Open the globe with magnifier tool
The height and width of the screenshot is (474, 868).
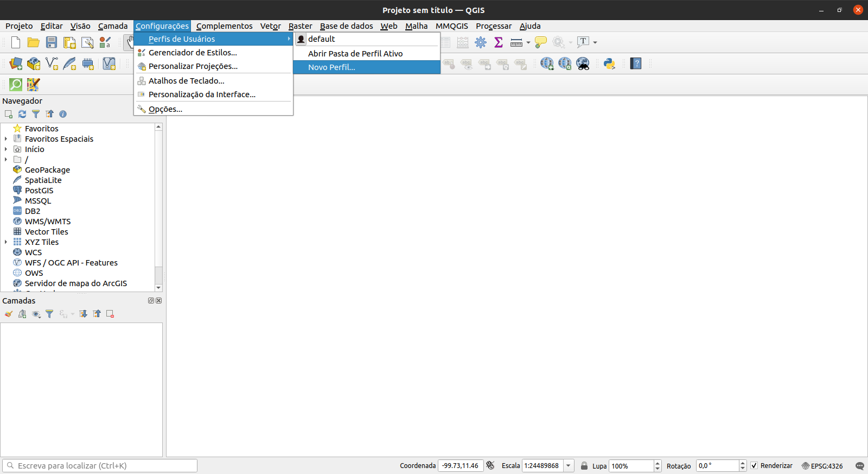click(x=565, y=64)
